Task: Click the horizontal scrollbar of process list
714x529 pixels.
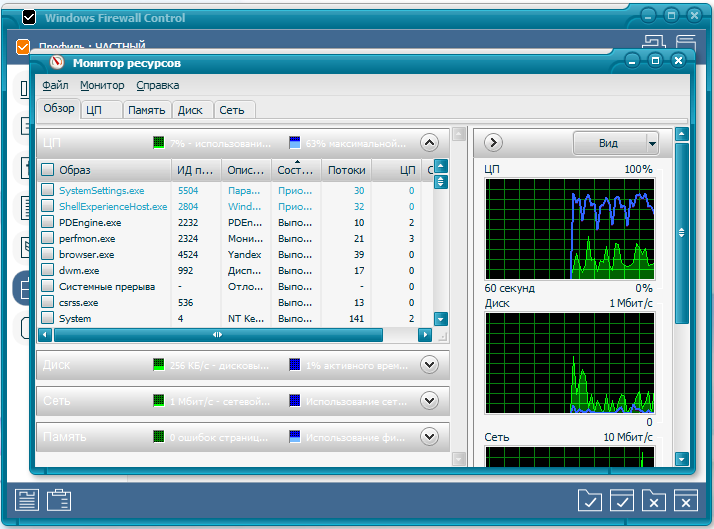Action: tap(217, 335)
